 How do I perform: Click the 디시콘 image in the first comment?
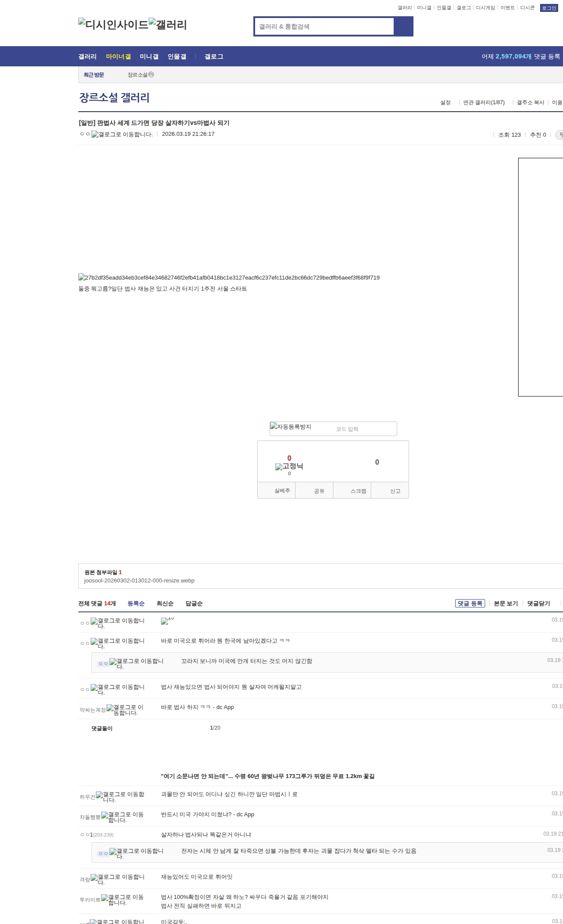click(x=168, y=621)
